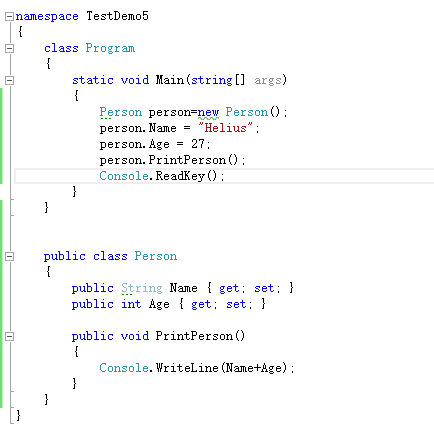Collapse the TestDemo5 namespace block
Viewport: 434px width, 426px height.
[9, 16]
